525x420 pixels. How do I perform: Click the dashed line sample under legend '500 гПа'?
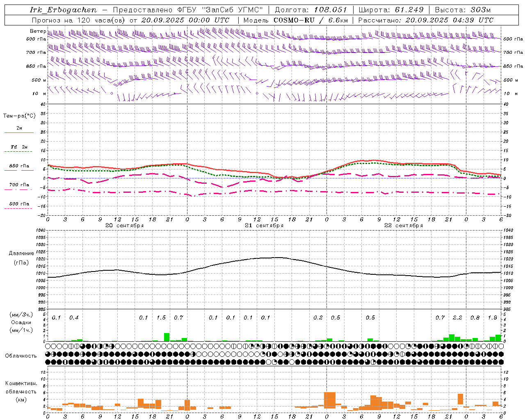(x=18, y=209)
